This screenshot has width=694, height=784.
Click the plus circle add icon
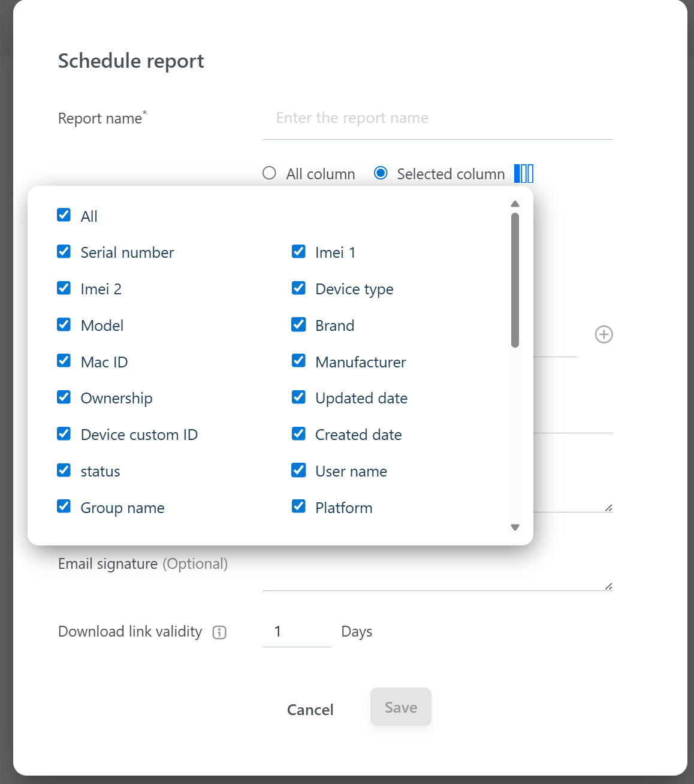(604, 334)
